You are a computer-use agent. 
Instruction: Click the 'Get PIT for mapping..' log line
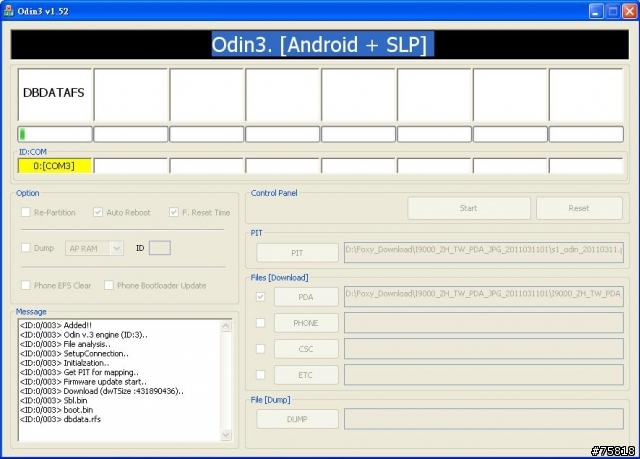79,372
